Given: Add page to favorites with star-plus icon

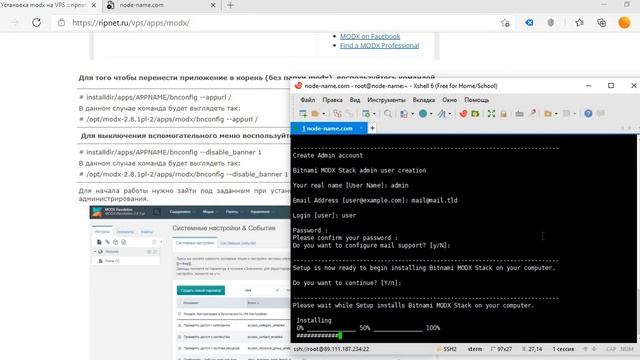Looking at the screenshot, I should click(x=505, y=22).
